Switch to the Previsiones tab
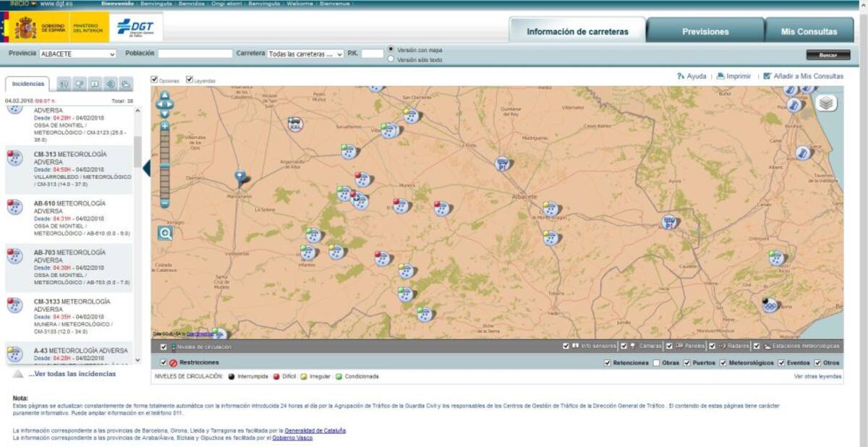Image resolution: width=868 pixels, height=447 pixels. tap(705, 31)
